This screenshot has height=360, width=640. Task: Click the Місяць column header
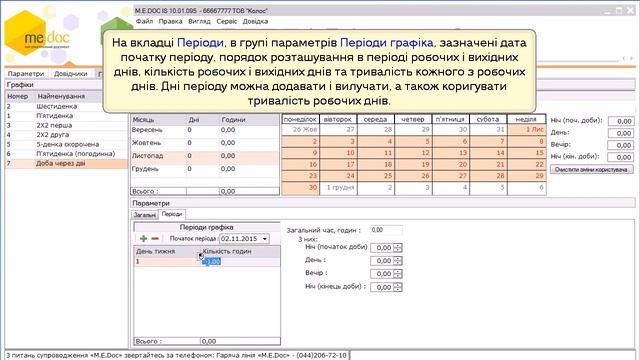click(x=158, y=120)
